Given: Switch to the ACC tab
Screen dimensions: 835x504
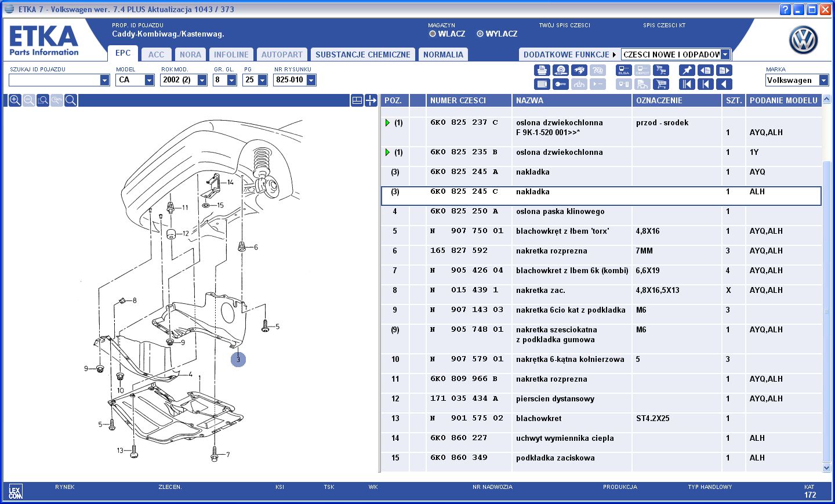Looking at the screenshot, I should click(x=156, y=55).
